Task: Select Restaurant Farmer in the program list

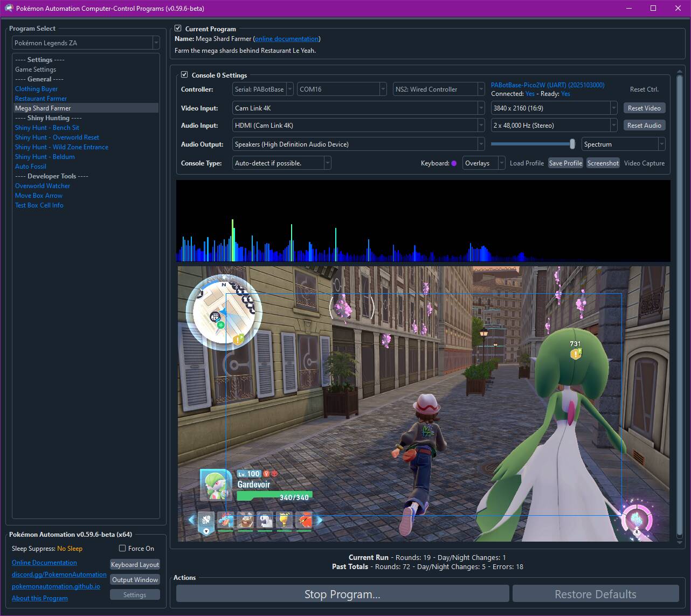Action: click(41, 99)
